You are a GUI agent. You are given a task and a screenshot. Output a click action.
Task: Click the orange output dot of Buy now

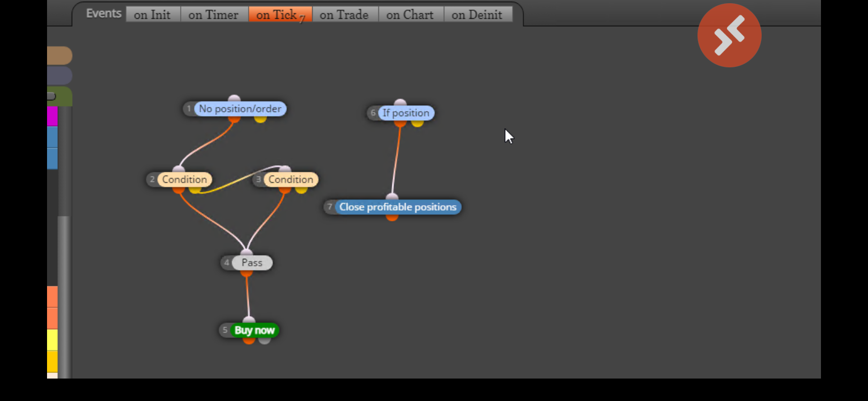(x=249, y=340)
